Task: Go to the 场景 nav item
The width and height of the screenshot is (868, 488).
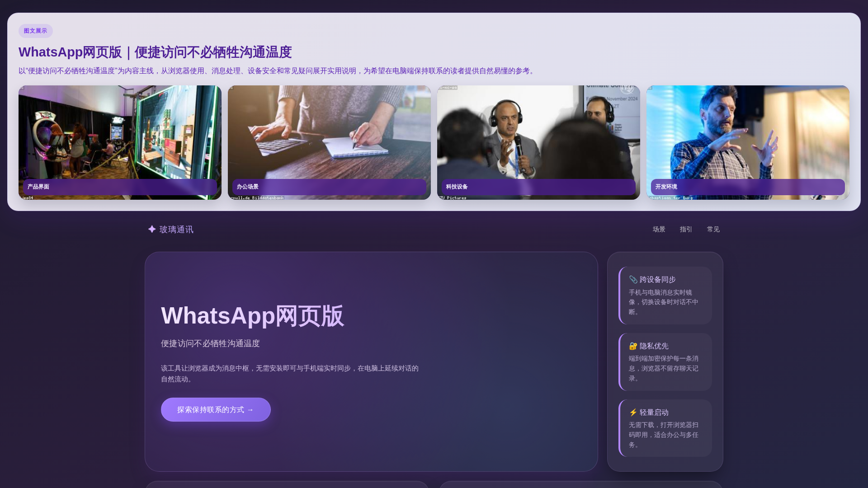Action: pyautogui.click(x=659, y=230)
